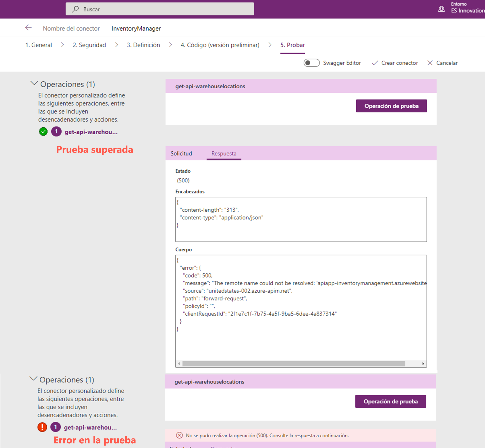Toggle the Swagger Editor switch
Image resolution: width=485 pixels, height=448 pixels.
pos(312,63)
